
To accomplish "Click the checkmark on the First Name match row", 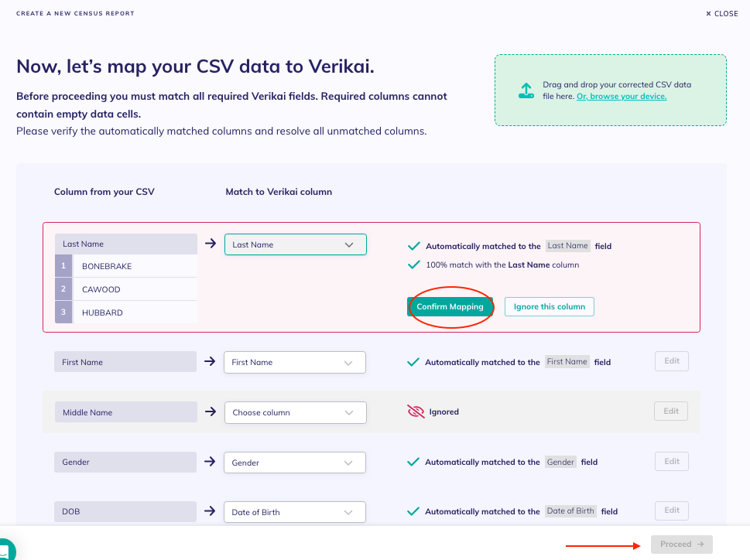I will tap(413, 362).
